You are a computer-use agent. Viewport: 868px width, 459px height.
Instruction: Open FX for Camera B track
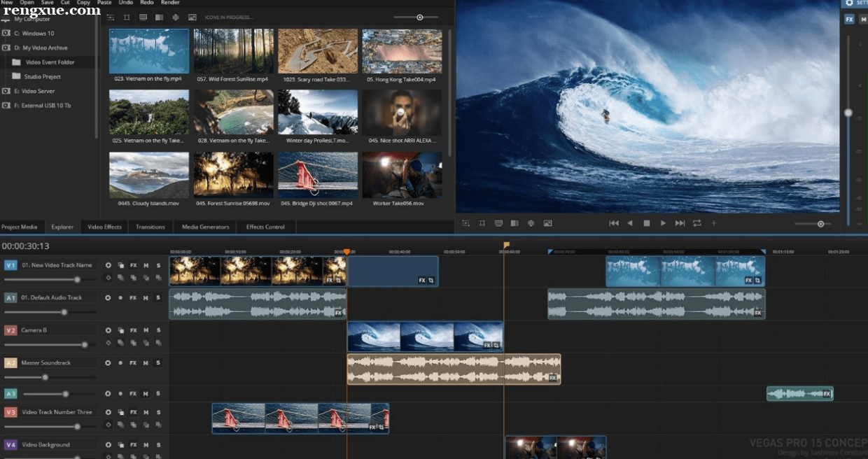[x=133, y=330]
